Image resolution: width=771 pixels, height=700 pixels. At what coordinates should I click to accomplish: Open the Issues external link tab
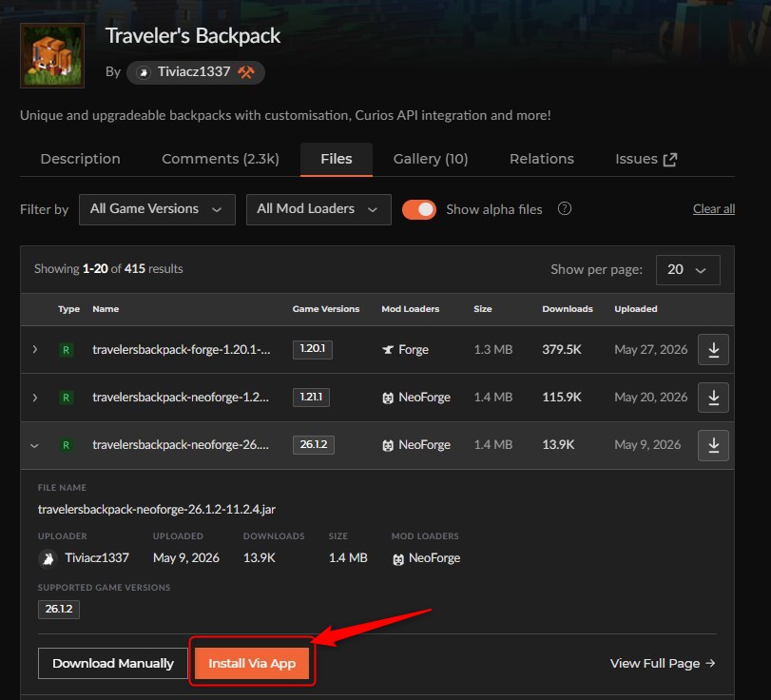click(x=646, y=159)
